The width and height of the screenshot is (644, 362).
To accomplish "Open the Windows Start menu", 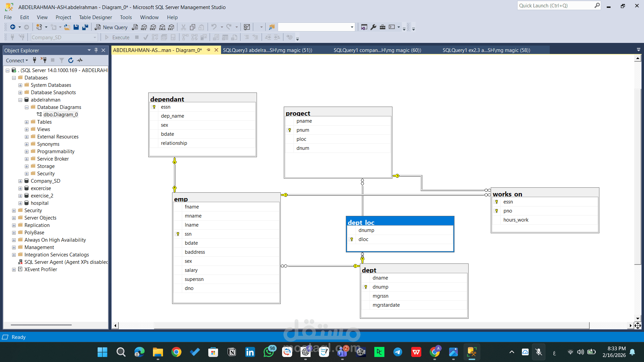I will [x=102, y=352].
